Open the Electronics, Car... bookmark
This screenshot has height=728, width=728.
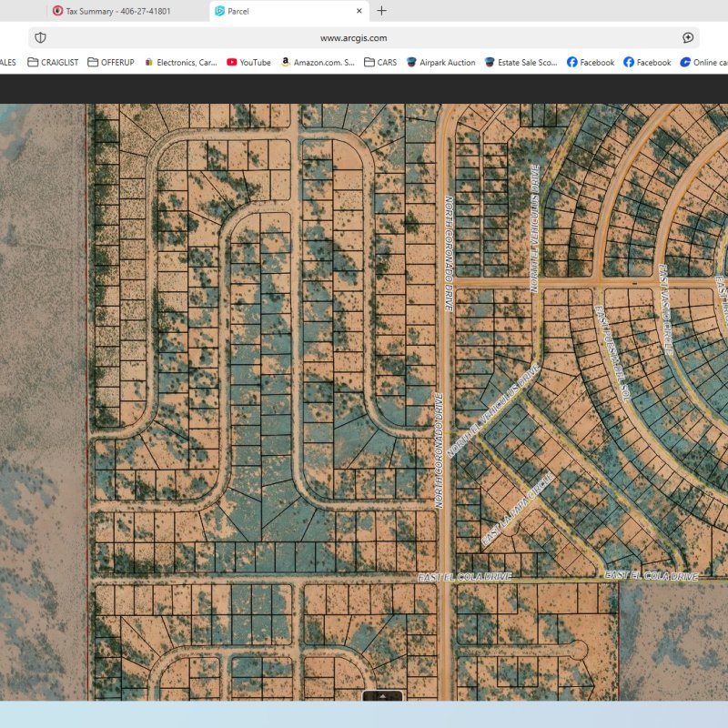(180, 62)
